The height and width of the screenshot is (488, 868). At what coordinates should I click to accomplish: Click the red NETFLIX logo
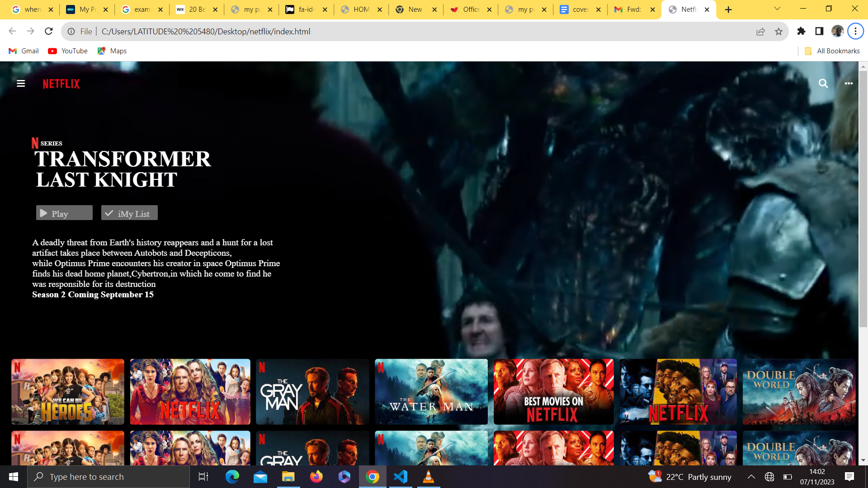[61, 84]
